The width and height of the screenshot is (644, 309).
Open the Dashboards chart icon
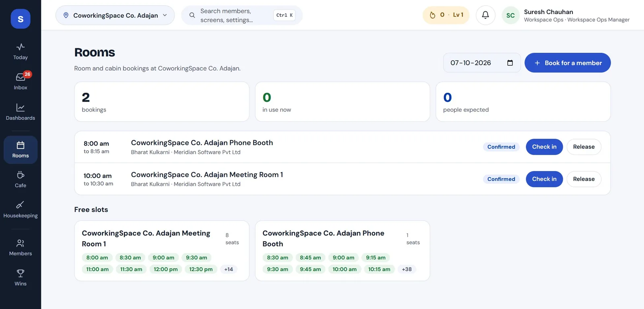click(x=21, y=108)
